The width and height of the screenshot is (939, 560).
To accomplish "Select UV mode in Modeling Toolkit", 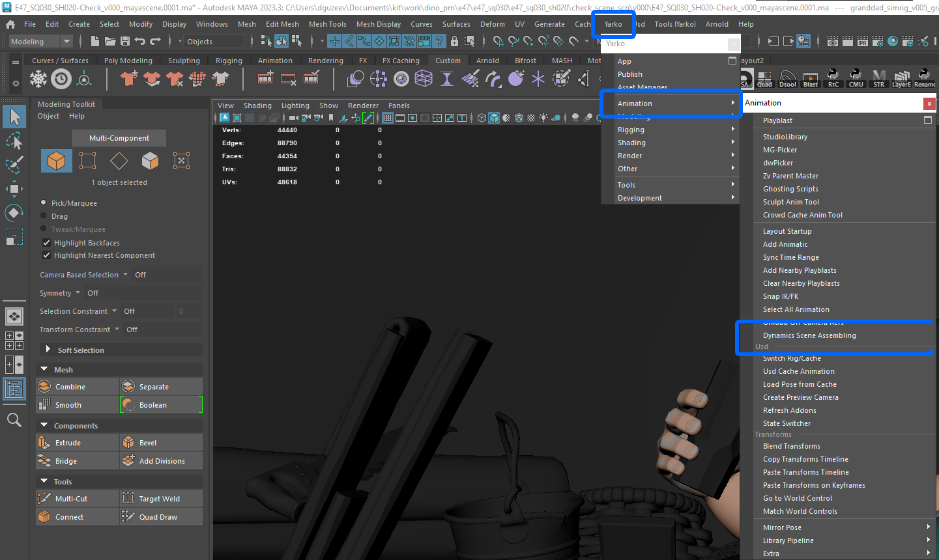I will [x=181, y=160].
